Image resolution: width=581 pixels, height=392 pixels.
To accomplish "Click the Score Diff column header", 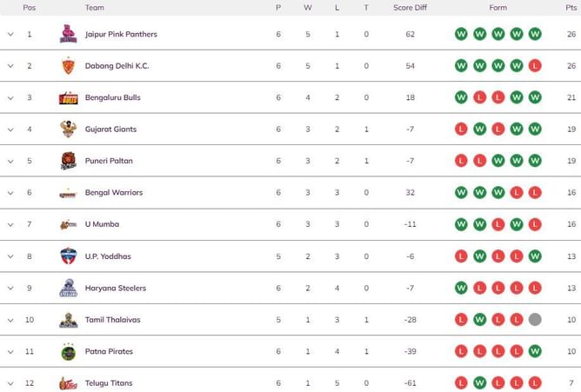I will point(410,8).
